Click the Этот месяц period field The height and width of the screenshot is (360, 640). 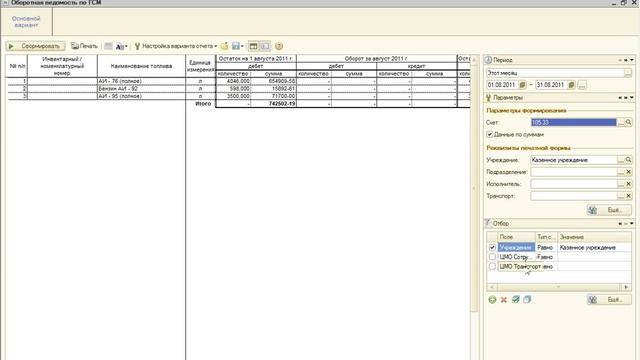click(555, 73)
